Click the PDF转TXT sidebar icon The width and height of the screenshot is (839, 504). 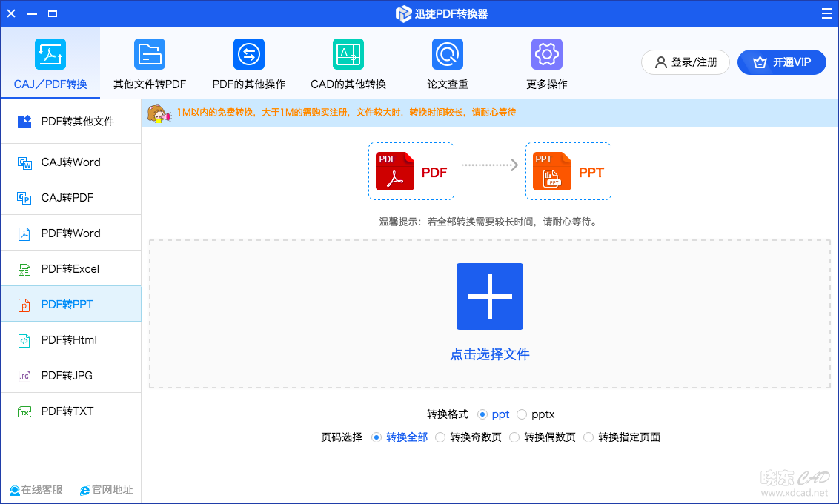point(24,412)
